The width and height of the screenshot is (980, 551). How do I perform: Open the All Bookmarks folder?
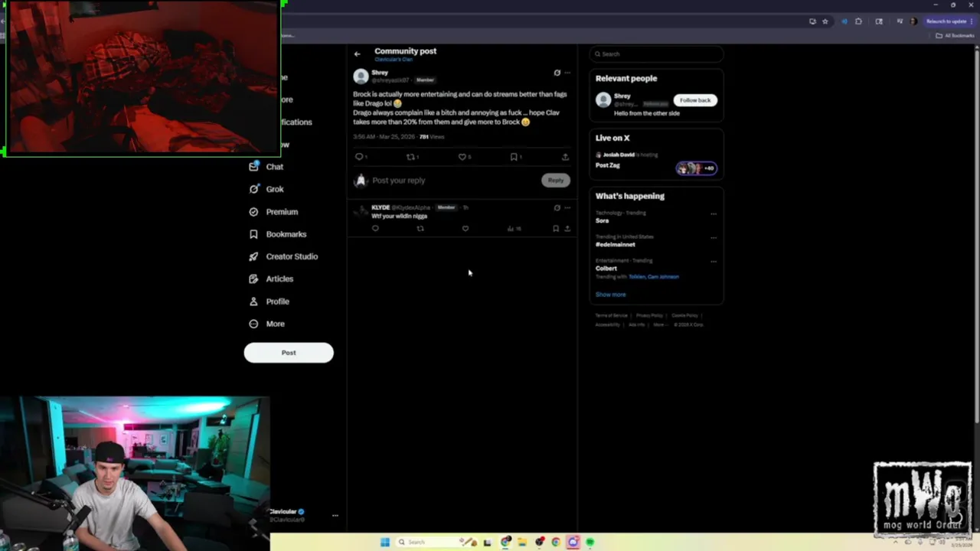[955, 35]
